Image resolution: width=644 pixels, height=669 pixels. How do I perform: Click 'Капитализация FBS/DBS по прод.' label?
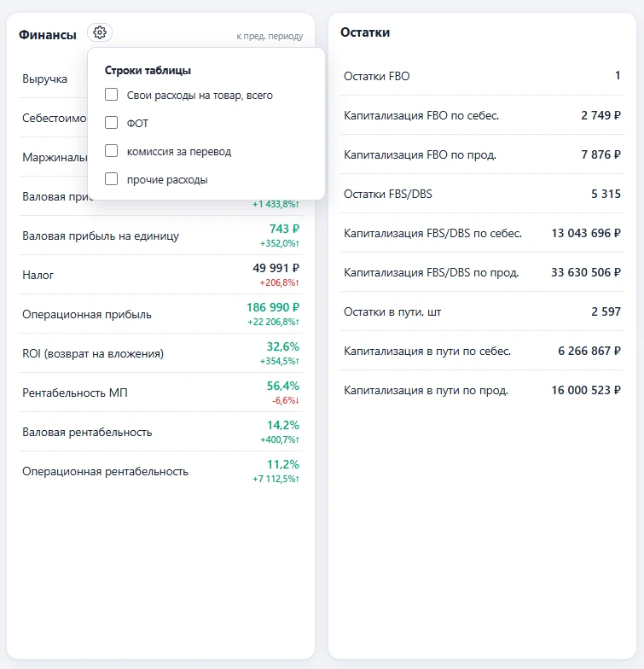click(432, 273)
